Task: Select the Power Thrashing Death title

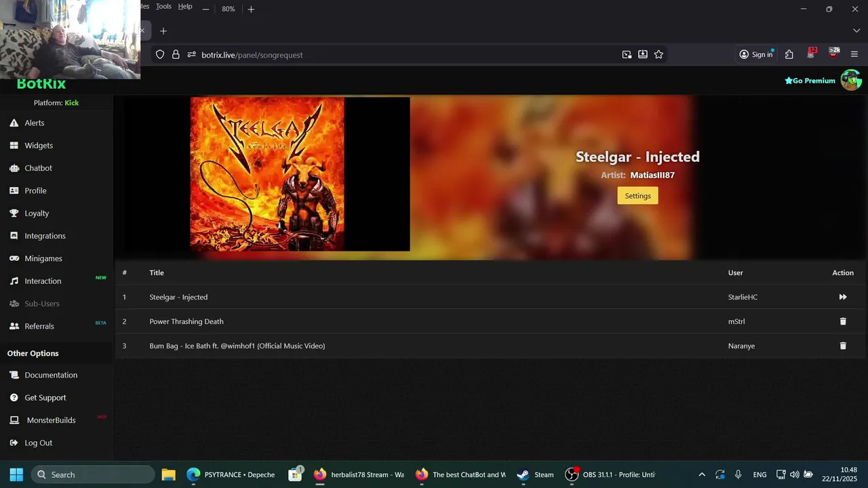Action: pyautogui.click(x=186, y=321)
